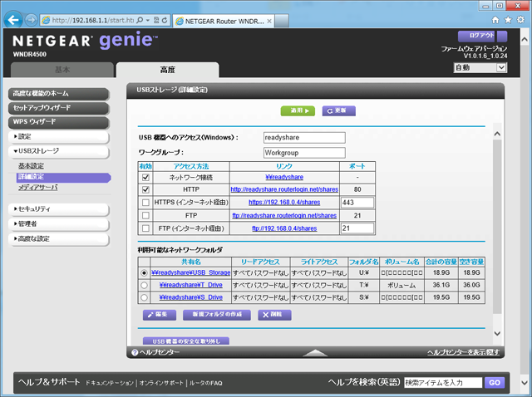Enable the FTP (インターネット経由) checkbox

(x=146, y=228)
